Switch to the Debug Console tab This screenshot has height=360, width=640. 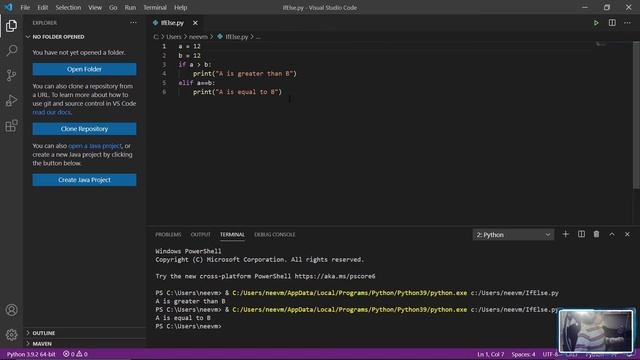(x=275, y=235)
